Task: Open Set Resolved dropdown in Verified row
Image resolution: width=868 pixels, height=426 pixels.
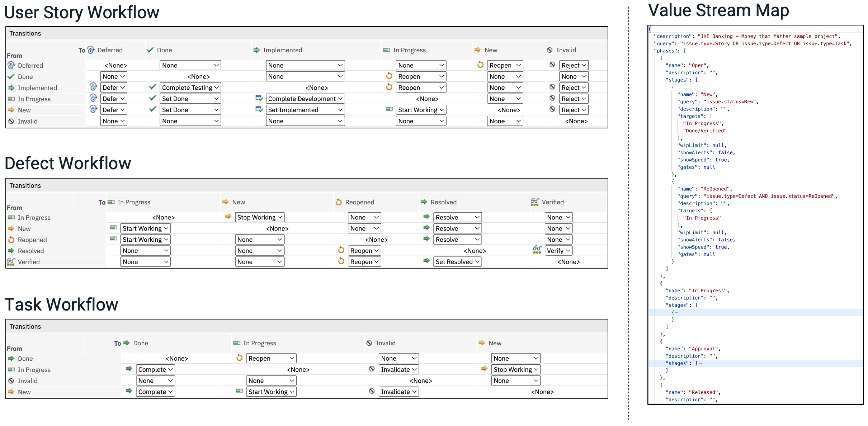Action: (457, 262)
